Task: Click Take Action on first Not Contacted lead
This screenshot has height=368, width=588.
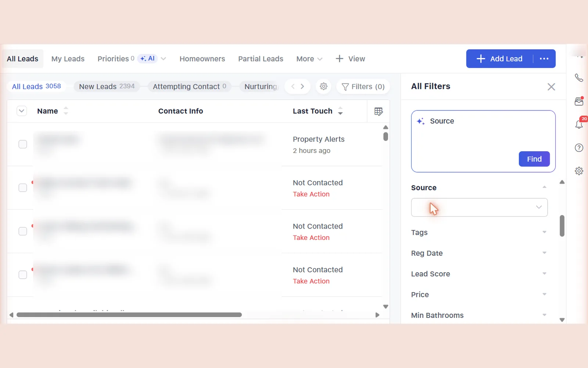Action: tap(311, 194)
